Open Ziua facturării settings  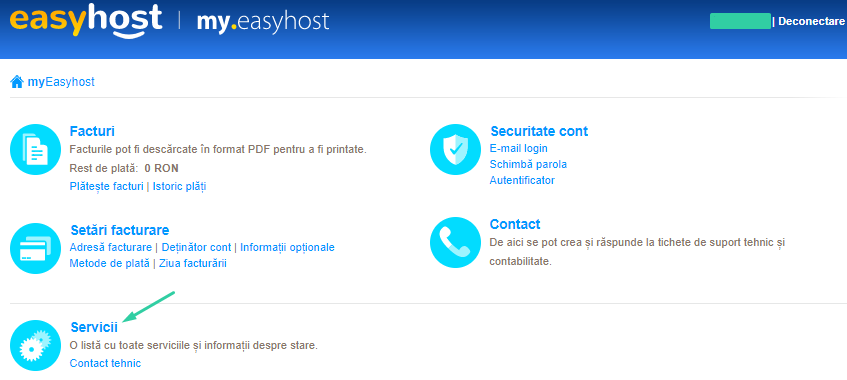click(x=193, y=264)
